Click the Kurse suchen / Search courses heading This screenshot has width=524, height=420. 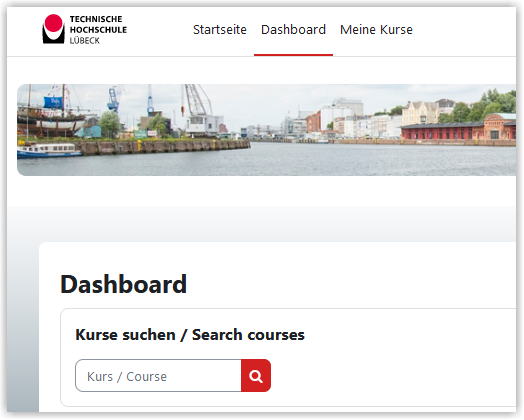(190, 335)
